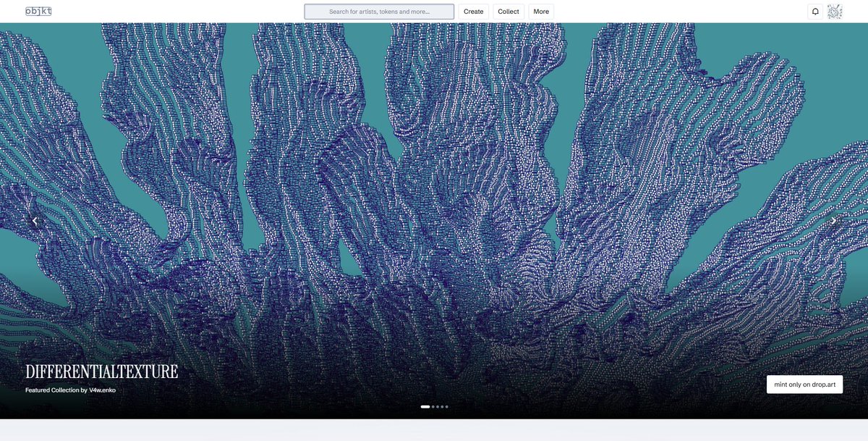
Task: Open the Collect menu
Action: point(509,12)
